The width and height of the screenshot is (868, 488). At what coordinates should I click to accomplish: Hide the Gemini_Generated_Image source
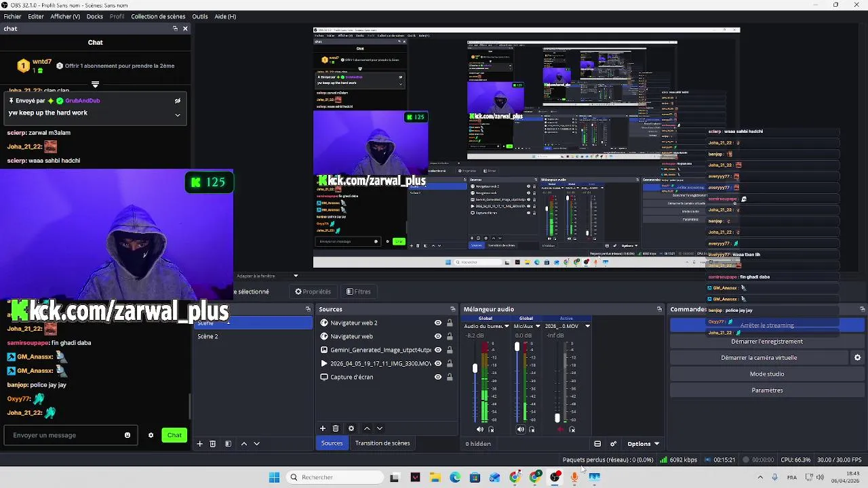click(438, 350)
